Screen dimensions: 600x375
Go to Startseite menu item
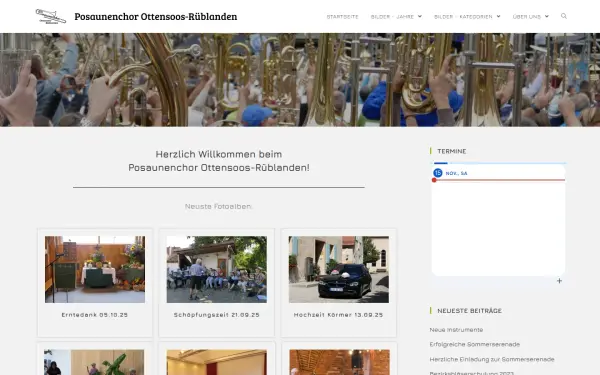click(x=342, y=17)
